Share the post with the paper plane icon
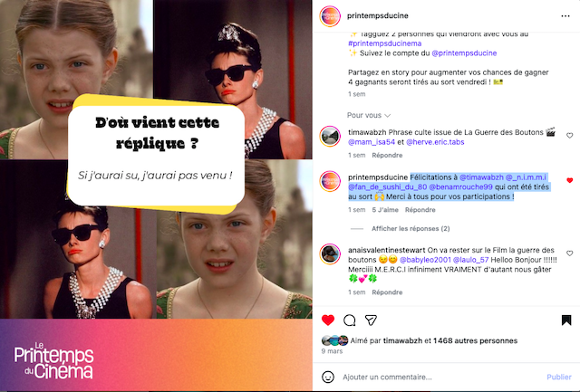Viewport: 580px width, 392px height. pyautogui.click(x=371, y=320)
